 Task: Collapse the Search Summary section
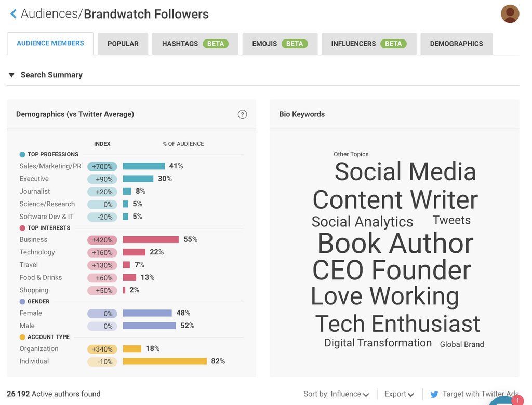point(11,75)
